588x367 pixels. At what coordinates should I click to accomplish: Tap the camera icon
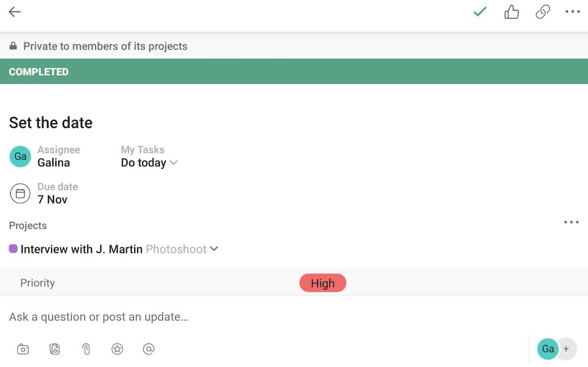click(23, 349)
